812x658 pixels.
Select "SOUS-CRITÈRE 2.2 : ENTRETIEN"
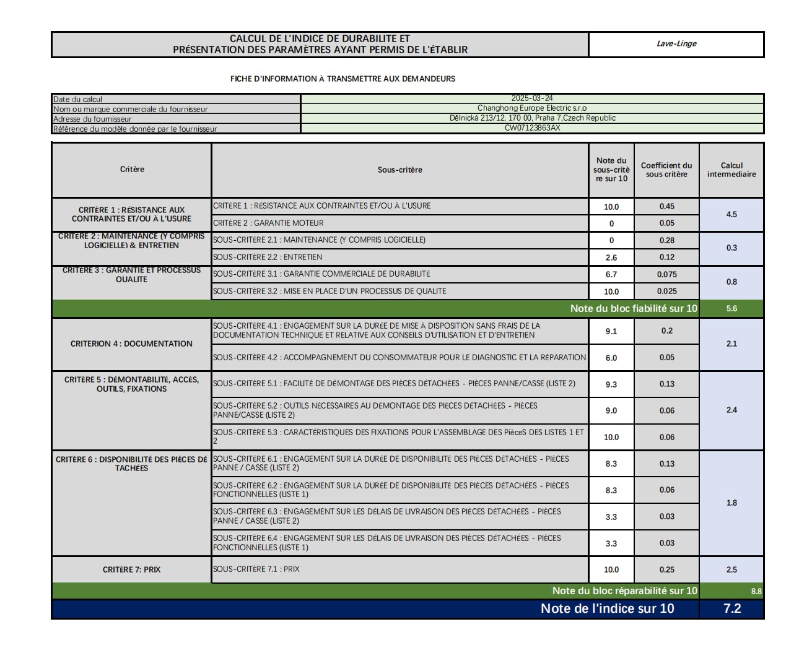[268, 257]
